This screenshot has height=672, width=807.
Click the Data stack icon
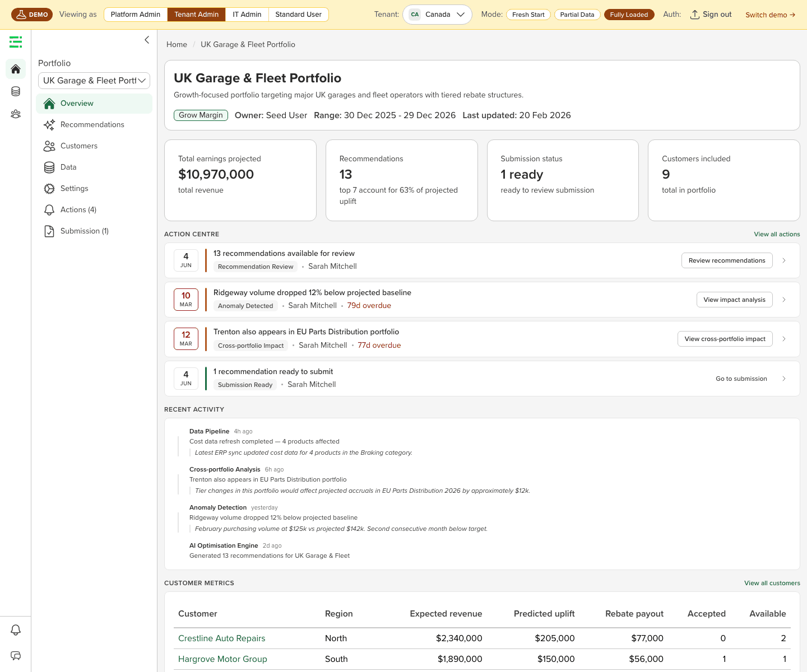click(49, 167)
